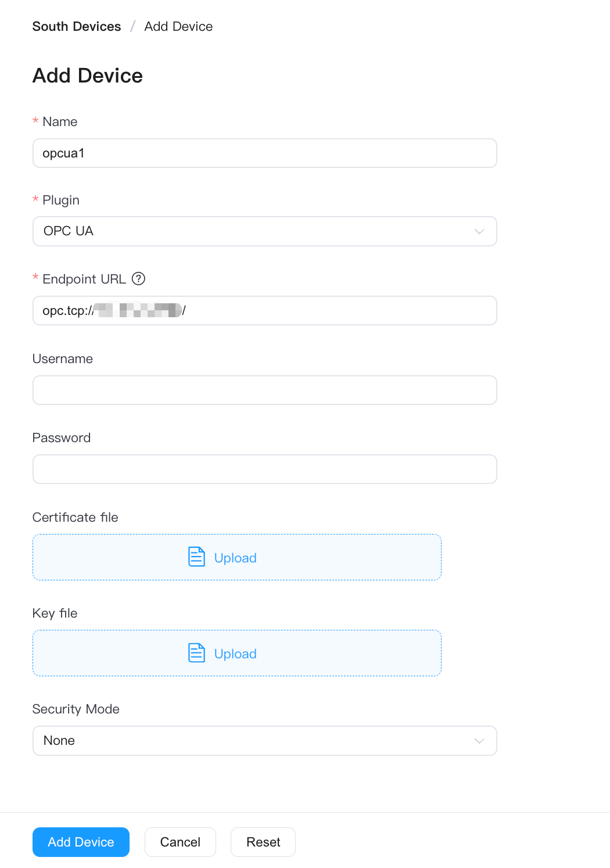The image size is (610, 868).
Task: Click the document icon in Certificate file upload area
Action: tap(196, 557)
